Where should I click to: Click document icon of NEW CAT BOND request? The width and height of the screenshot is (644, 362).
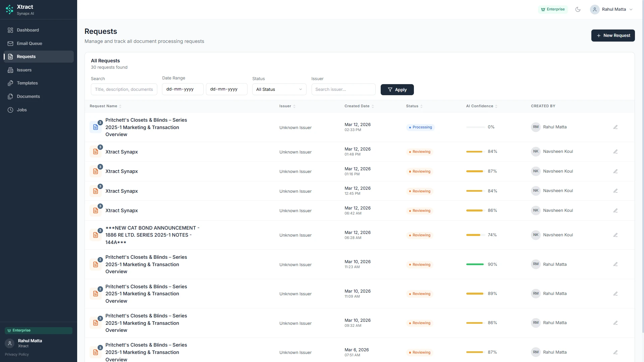(x=96, y=235)
